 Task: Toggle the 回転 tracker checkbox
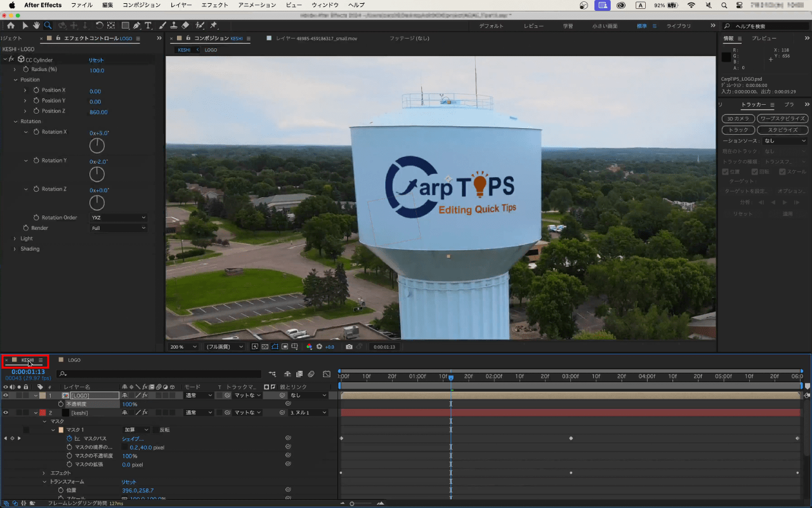(x=755, y=171)
